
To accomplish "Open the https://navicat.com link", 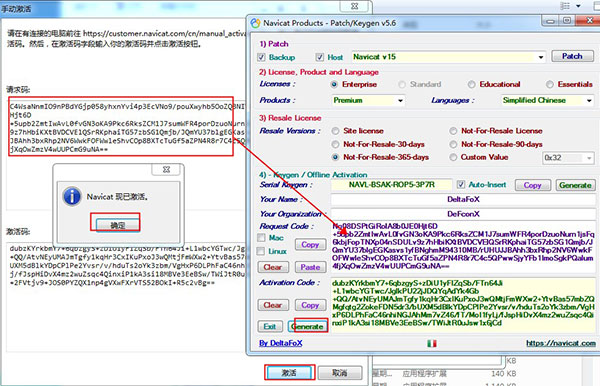I will coord(561,343).
